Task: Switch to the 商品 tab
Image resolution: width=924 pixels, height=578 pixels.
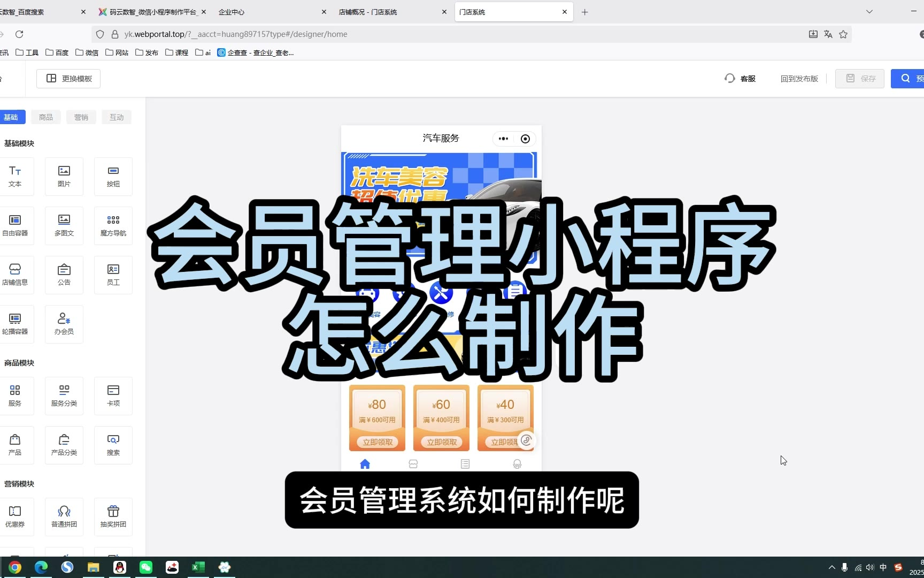Action: tap(46, 117)
